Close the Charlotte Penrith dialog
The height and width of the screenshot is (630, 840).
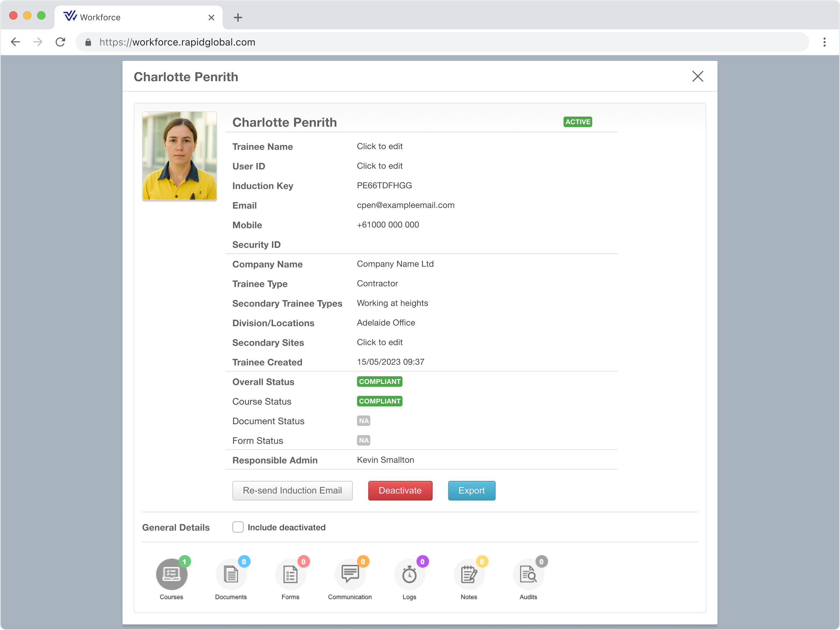[x=698, y=76]
